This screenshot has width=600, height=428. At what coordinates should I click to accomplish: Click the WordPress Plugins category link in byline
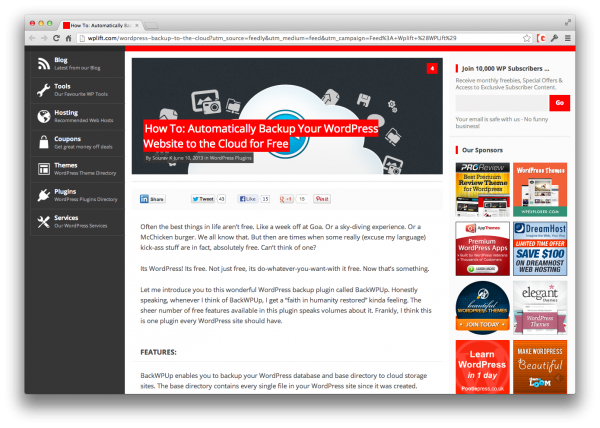pyautogui.click(x=230, y=158)
